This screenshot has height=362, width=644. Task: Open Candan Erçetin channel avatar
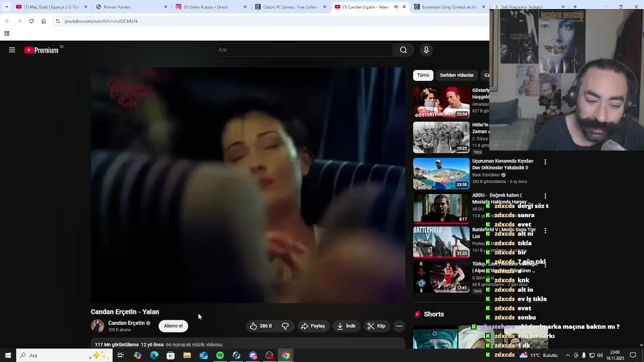tap(98, 326)
